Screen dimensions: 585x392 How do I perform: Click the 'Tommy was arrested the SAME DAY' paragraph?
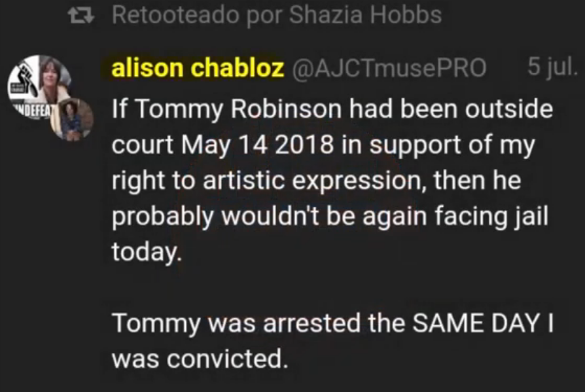click(x=332, y=341)
